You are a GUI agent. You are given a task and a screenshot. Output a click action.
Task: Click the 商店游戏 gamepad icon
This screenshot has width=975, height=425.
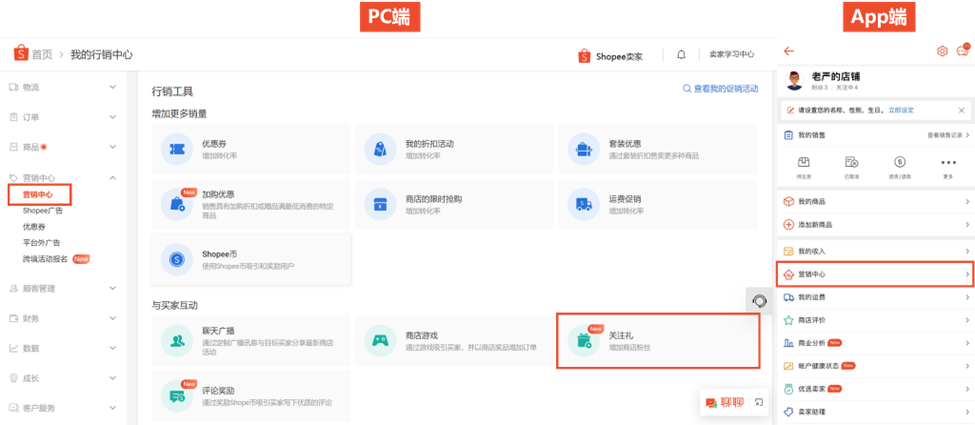[x=380, y=340]
